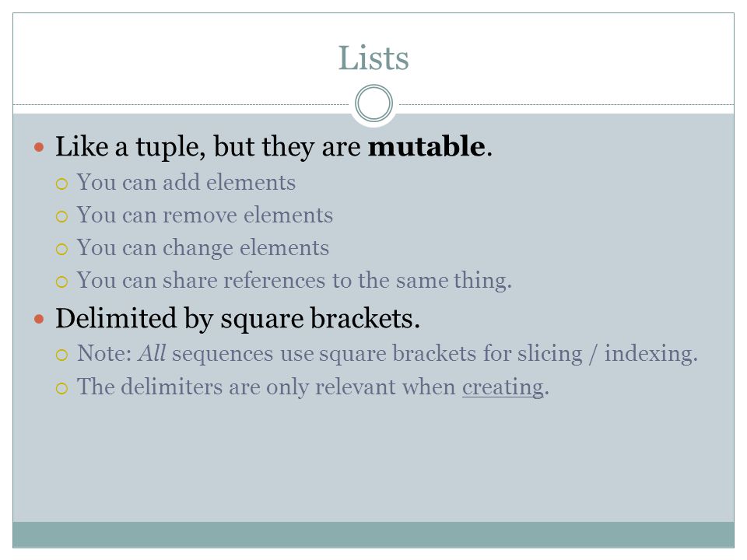The height and width of the screenshot is (560, 747).
Task: Click the line 'Delimited by square brackets.'
Action: tap(238, 319)
